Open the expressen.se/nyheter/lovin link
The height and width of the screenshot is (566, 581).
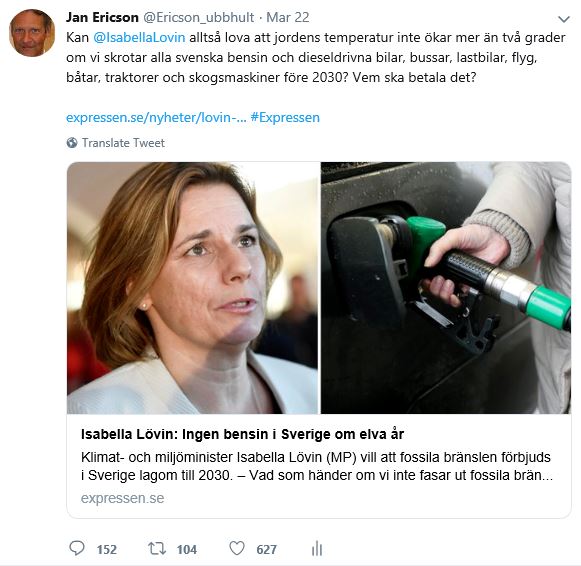point(156,117)
